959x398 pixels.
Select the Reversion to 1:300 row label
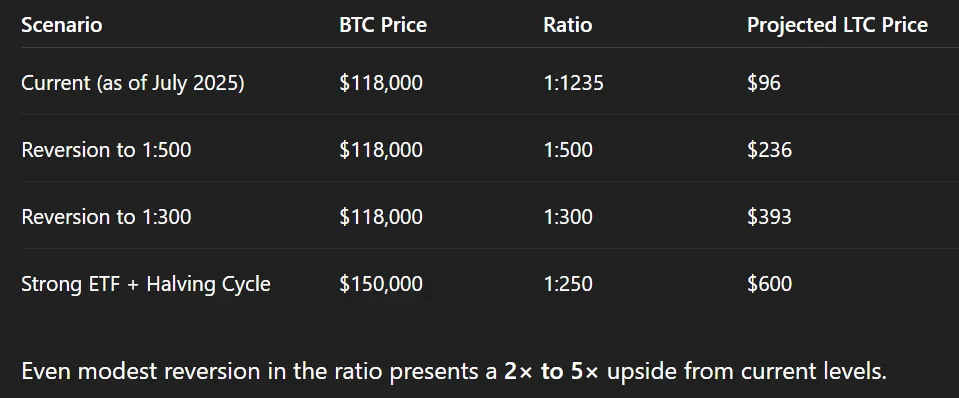[106, 216]
